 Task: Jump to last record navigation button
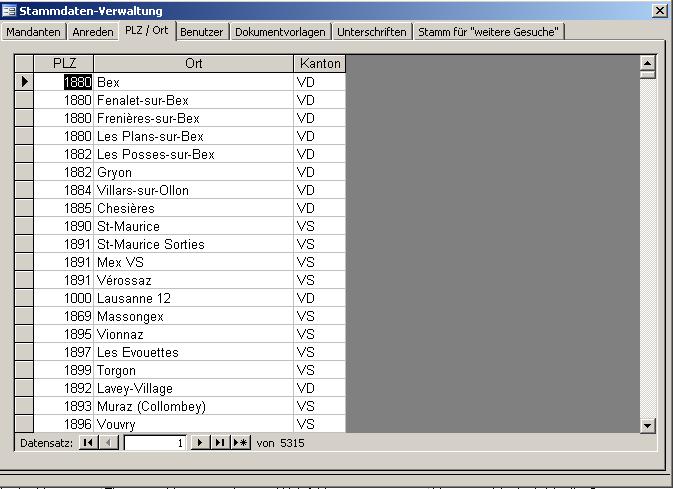[x=220, y=442]
